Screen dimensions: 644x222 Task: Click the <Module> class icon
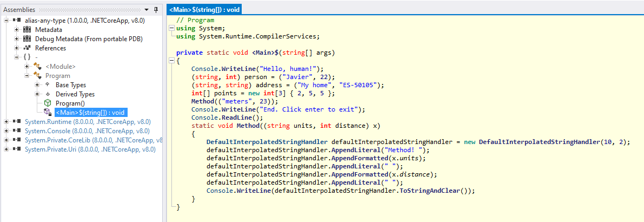[37, 67]
